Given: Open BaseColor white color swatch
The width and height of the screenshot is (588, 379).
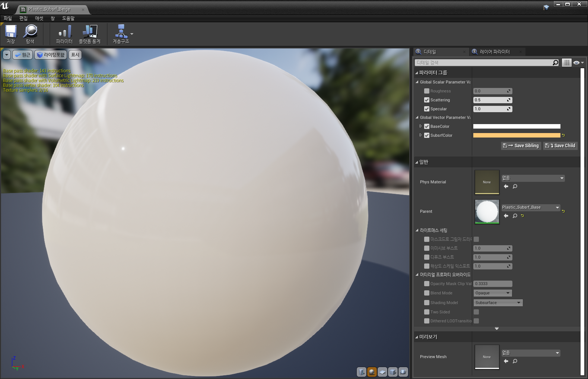Looking at the screenshot, I should (517, 126).
